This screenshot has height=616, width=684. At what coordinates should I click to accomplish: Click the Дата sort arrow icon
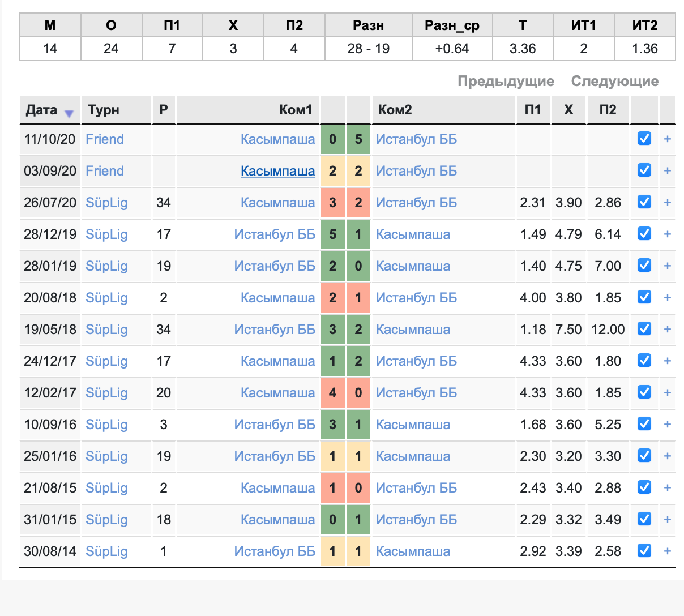pos(69,113)
